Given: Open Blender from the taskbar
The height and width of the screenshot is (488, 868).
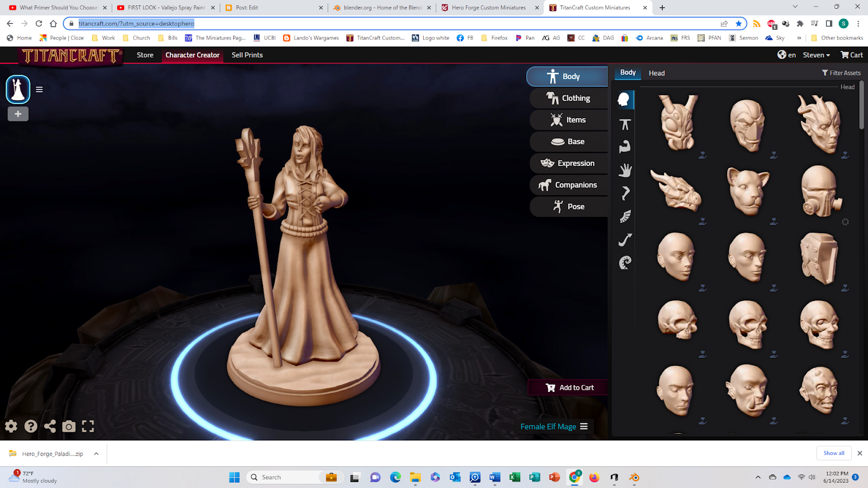Looking at the screenshot, I should click(x=634, y=477).
